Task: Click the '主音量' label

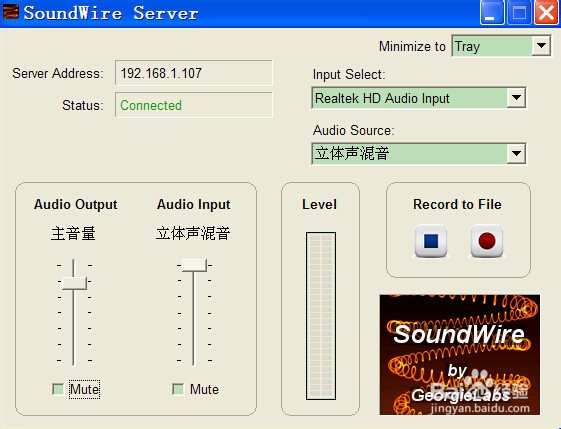Action: coord(73,233)
